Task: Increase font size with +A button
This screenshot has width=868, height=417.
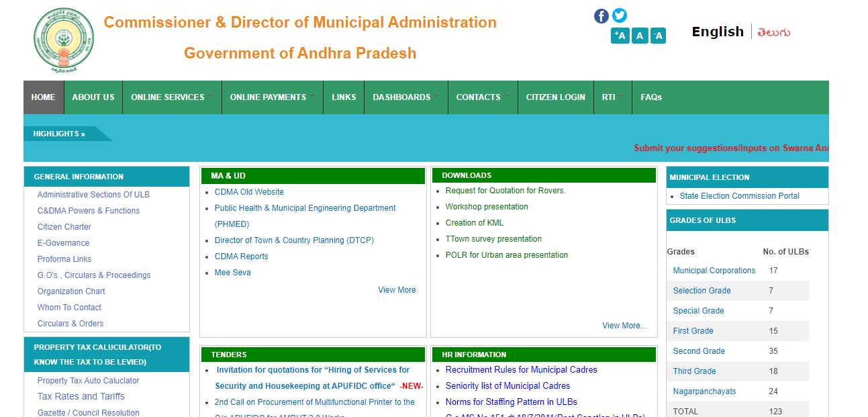Action: tap(620, 36)
